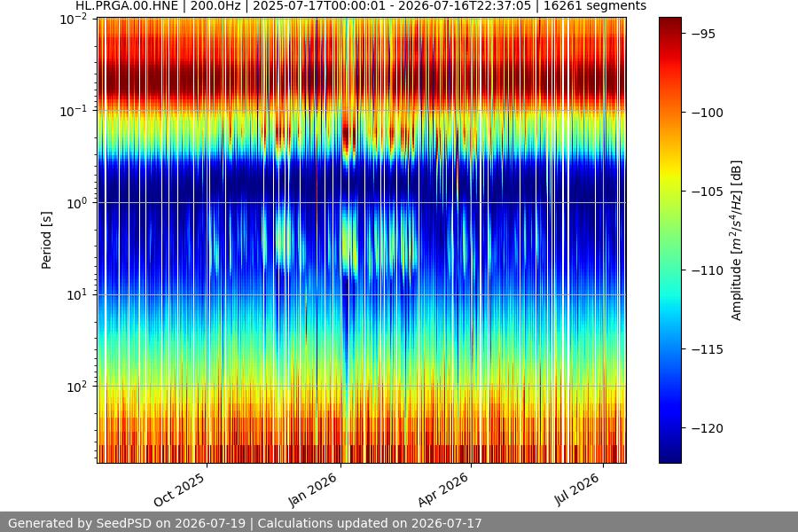Click the Amplitude colorbar axis label
The height and width of the screenshot is (532, 798).
coord(737,240)
